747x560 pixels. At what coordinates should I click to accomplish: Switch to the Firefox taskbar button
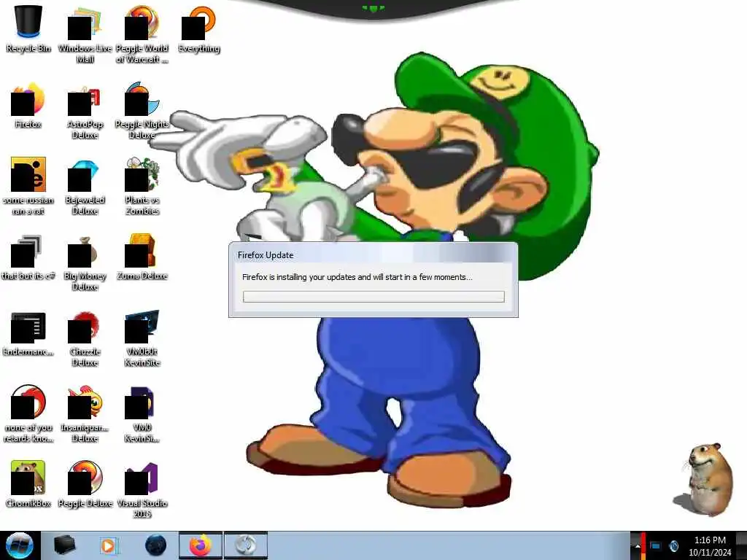click(x=201, y=545)
